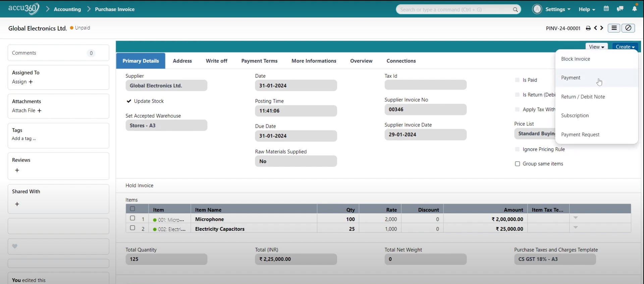This screenshot has width=644, height=284.
Task: Expand Electricity Capacitors row dropdown arrow
Action: click(x=576, y=228)
